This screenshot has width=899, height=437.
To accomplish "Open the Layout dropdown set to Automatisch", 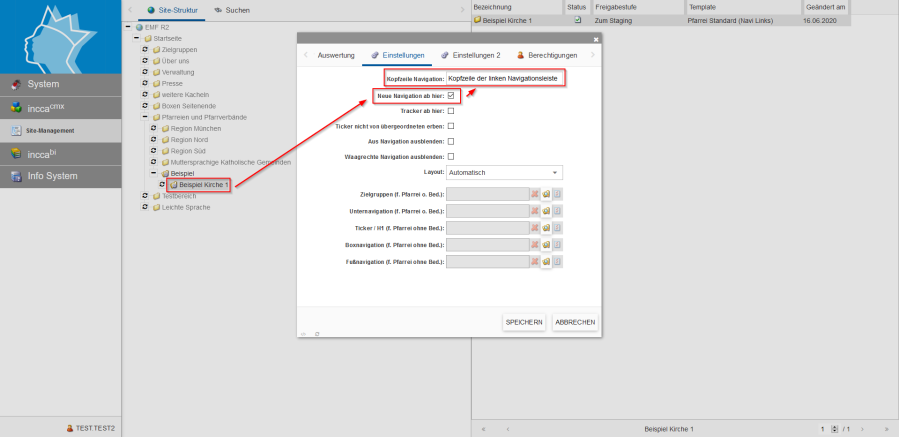I will tap(504, 173).
